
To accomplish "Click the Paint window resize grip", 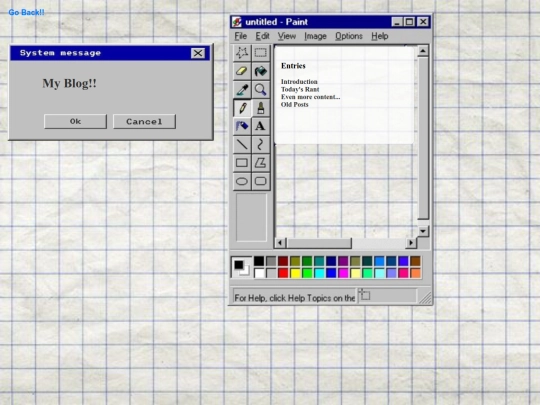I will pyautogui.click(x=425, y=298).
